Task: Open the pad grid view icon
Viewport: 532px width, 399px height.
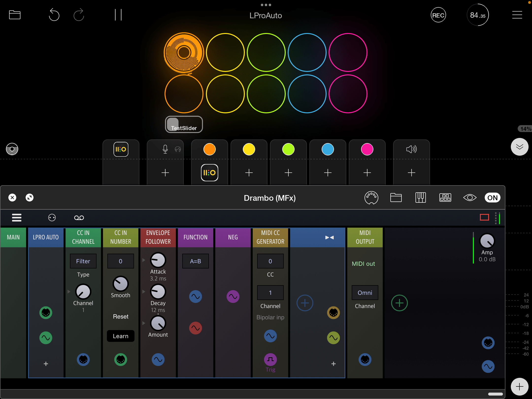Action: pos(445,198)
